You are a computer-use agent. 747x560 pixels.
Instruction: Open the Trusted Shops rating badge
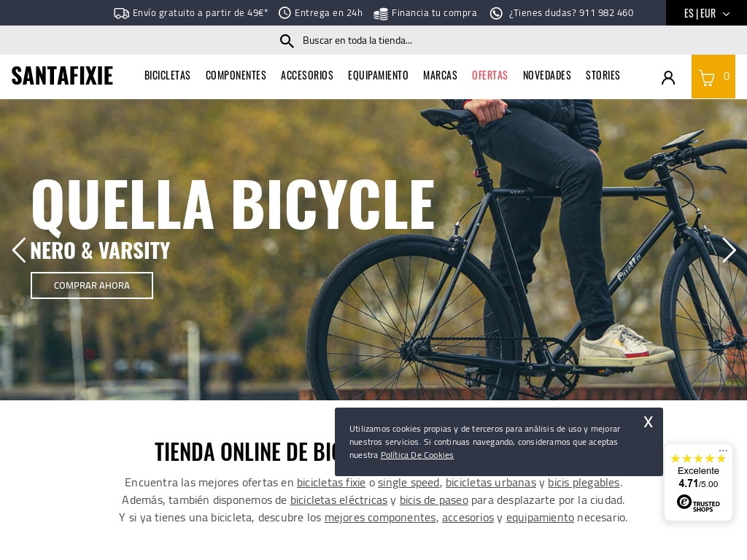coord(698,483)
